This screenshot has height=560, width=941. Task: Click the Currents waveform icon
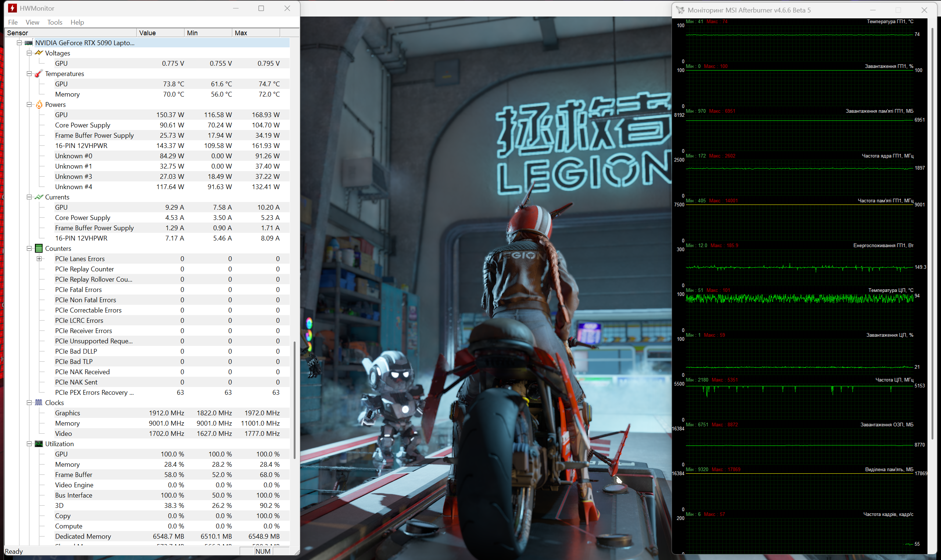click(39, 197)
